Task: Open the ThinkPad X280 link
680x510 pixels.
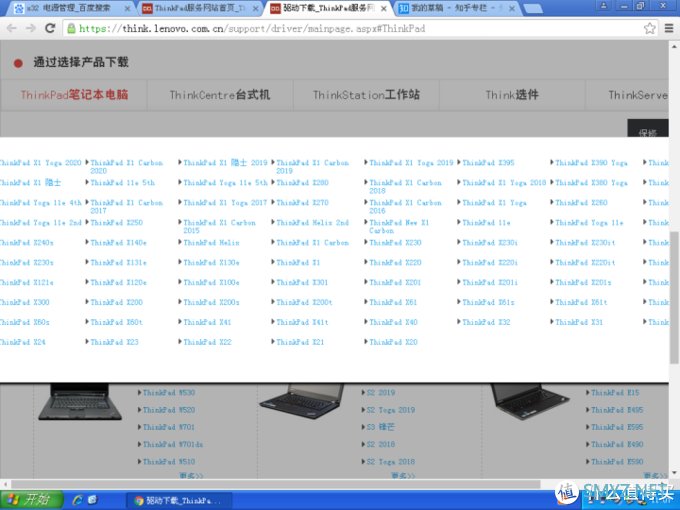Action: [x=302, y=183]
